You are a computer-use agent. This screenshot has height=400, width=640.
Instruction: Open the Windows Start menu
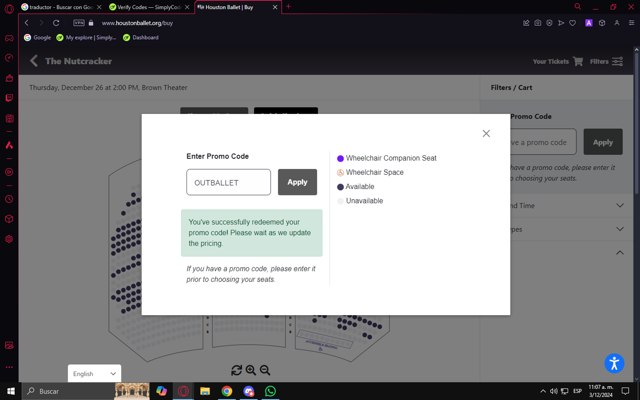click(11, 391)
